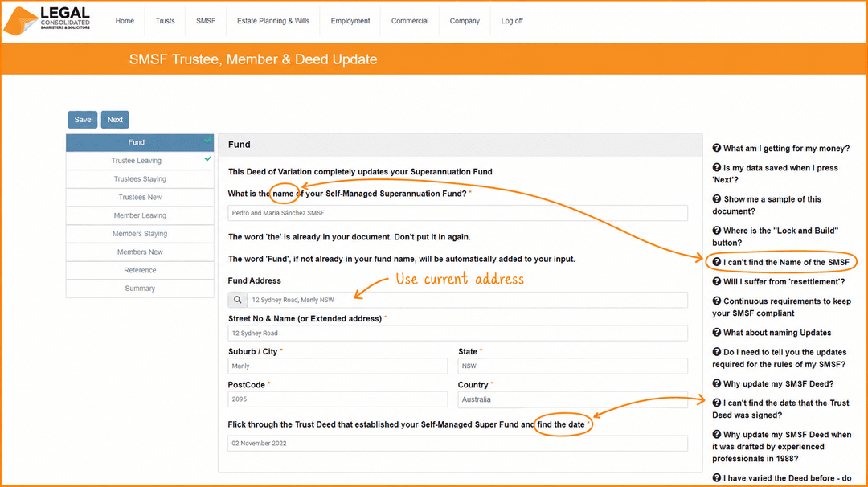Go to Trustees Staying step
This screenshot has width=868, height=487.
140,178
